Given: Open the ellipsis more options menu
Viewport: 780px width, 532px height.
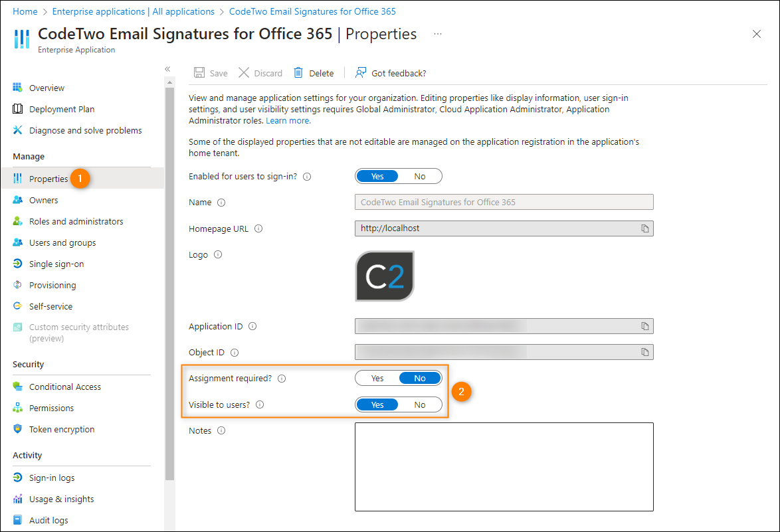Looking at the screenshot, I should (x=437, y=34).
